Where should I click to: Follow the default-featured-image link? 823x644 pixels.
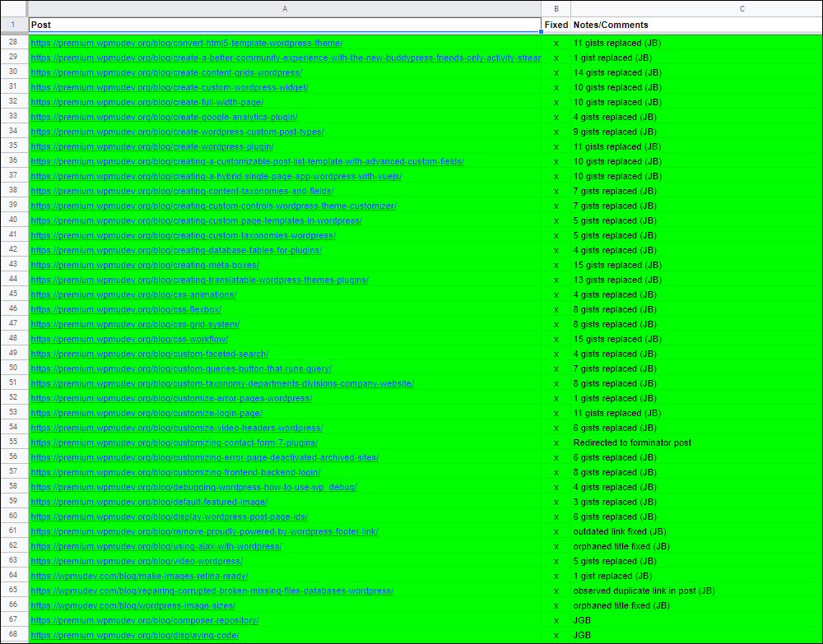click(149, 502)
